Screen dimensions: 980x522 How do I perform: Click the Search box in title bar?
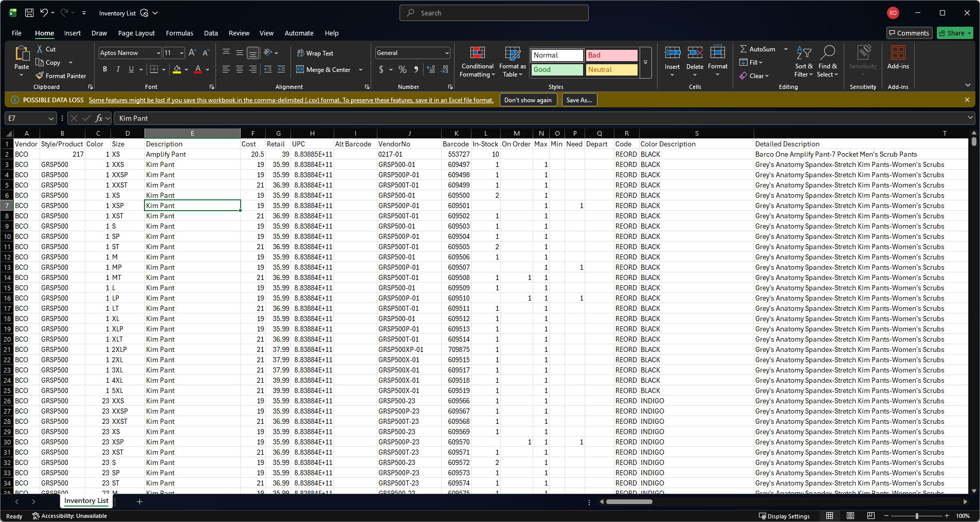pos(494,13)
